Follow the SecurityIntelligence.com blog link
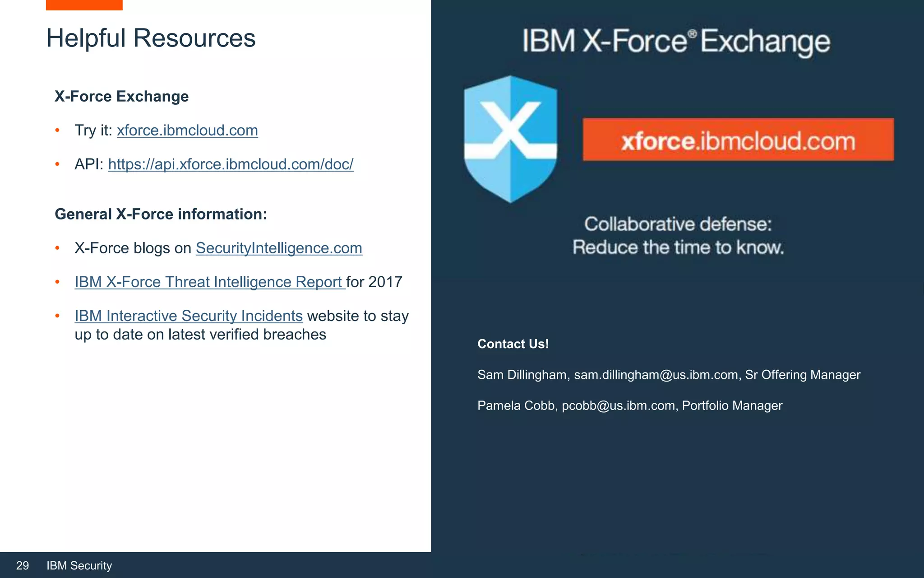Image resolution: width=924 pixels, height=578 pixels. [x=279, y=248]
